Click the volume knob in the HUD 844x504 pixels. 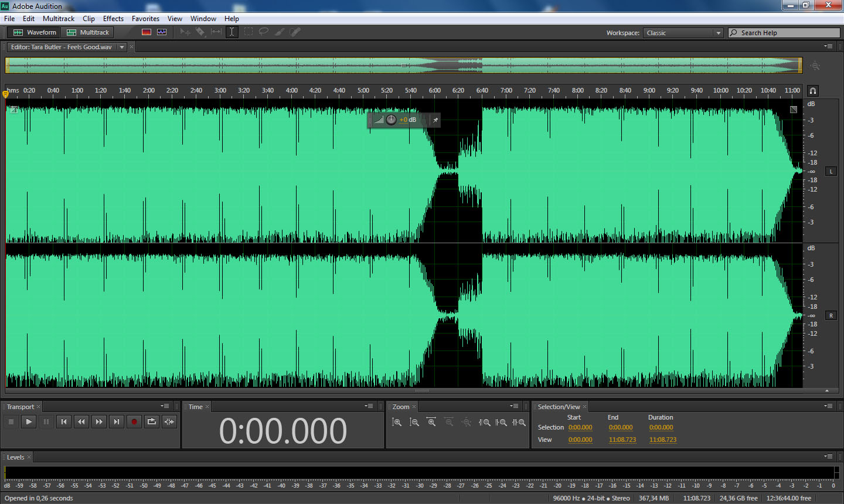(391, 120)
